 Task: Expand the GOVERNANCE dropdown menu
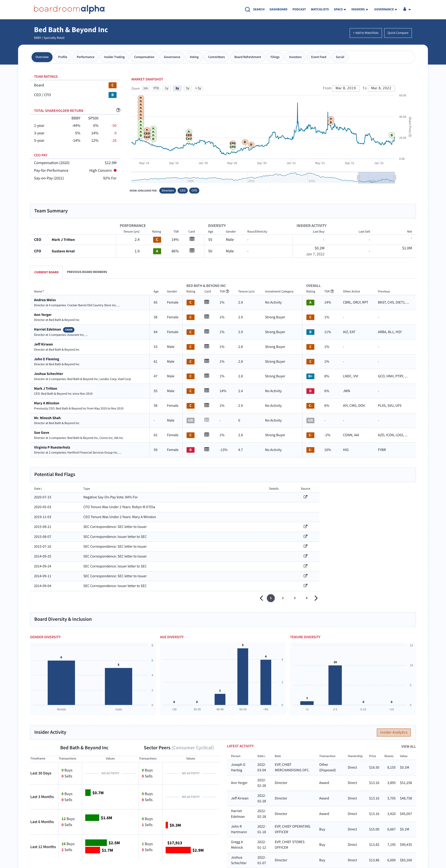pos(386,9)
